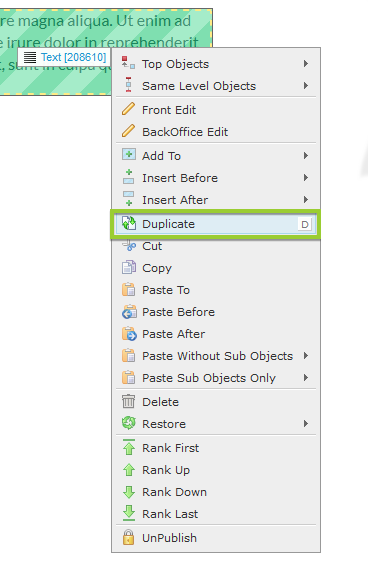Expand the Top Objects submenu arrow

tap(306, 64)
